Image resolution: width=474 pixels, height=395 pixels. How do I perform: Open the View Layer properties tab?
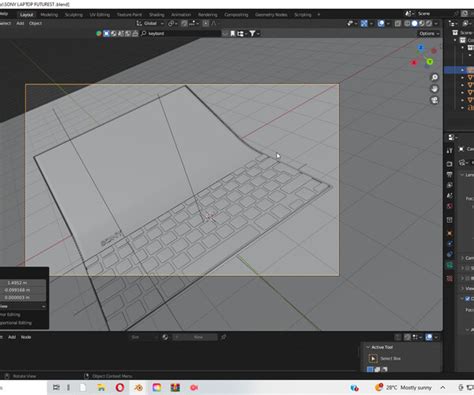pos(450,185)
